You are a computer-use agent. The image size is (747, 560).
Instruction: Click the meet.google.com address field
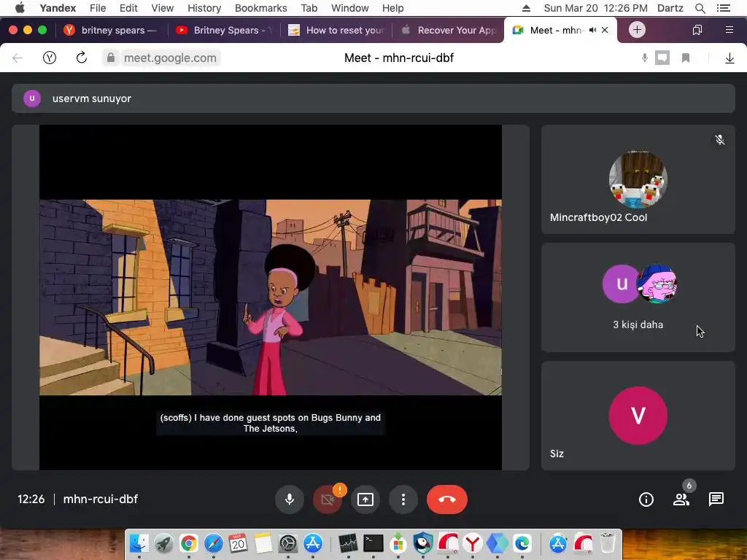point(169,58)
